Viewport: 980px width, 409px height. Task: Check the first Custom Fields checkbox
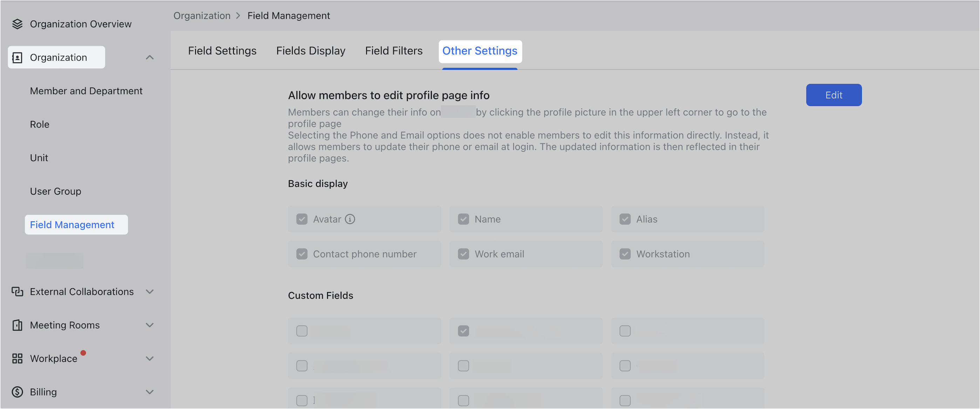point(302,331)
